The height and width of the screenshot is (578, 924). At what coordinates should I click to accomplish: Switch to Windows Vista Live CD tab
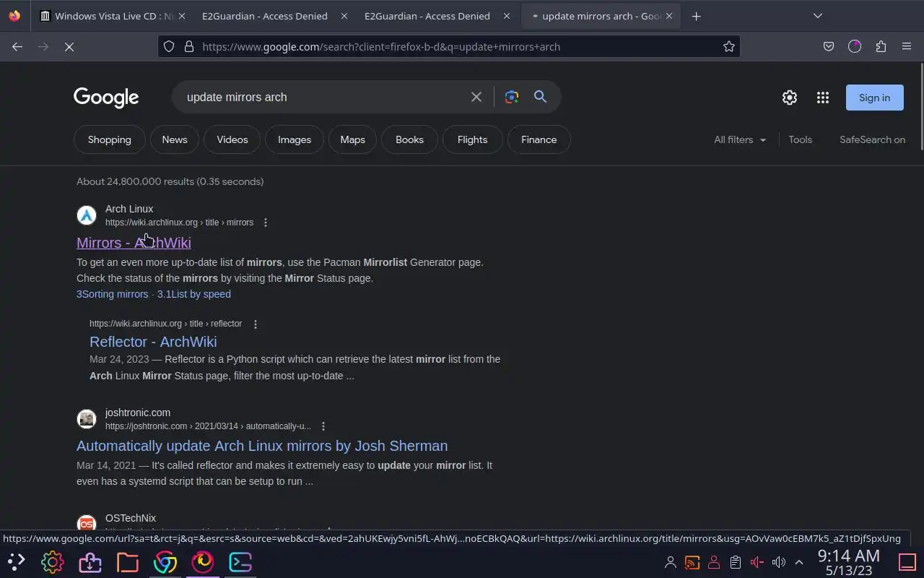pos(113,16)
